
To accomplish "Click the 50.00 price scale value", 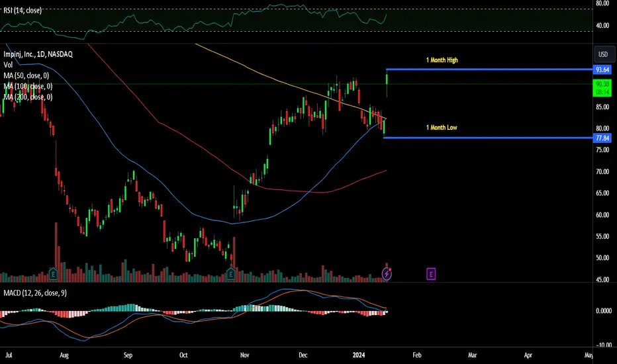I will [x=602, y=257].
